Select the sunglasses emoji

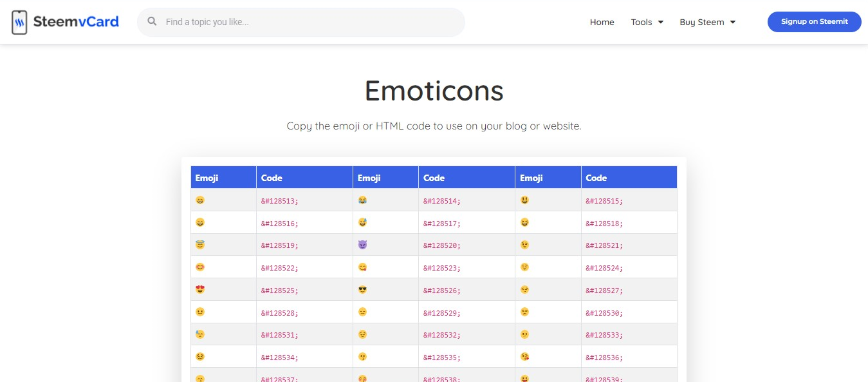pos(362,289)
